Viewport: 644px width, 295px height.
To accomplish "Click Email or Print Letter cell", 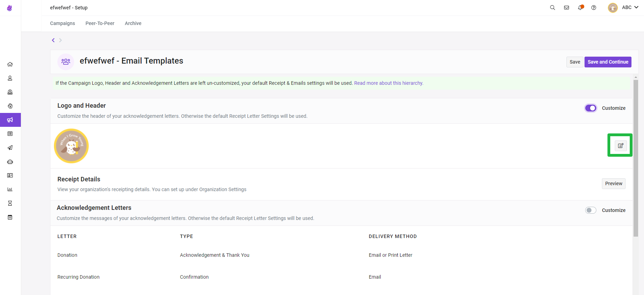I will pos(390,255).
